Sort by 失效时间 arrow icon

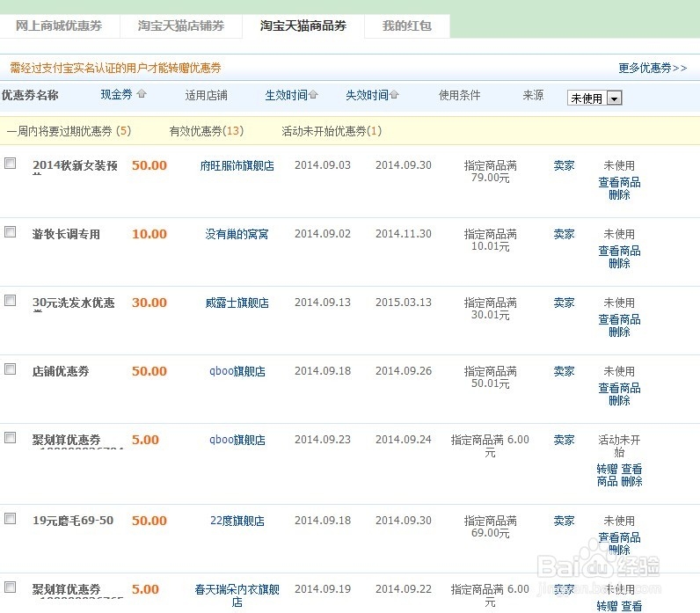pyautogui.click(x=394, y=94)
